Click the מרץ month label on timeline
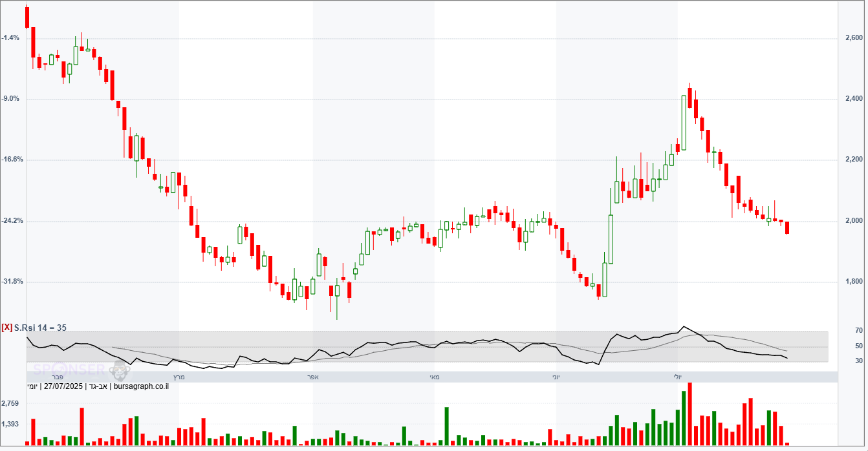868x451 pixels. coord(179,376)
